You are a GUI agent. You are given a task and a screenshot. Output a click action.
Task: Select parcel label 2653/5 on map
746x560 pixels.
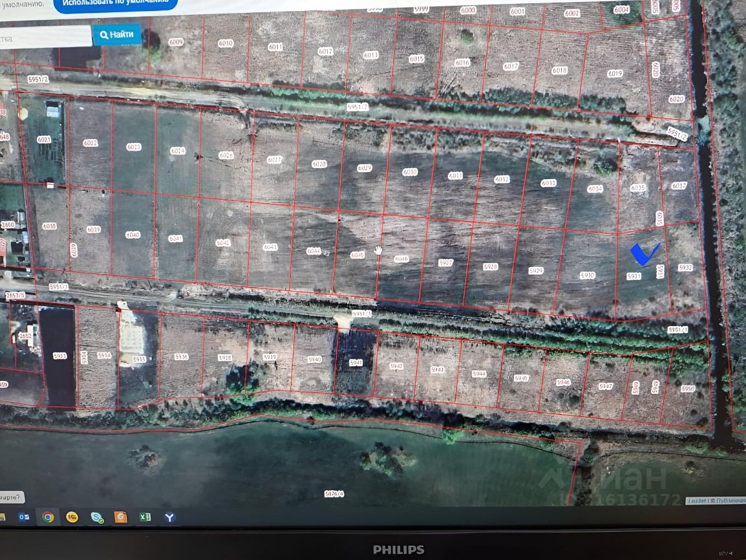[16, 296]
